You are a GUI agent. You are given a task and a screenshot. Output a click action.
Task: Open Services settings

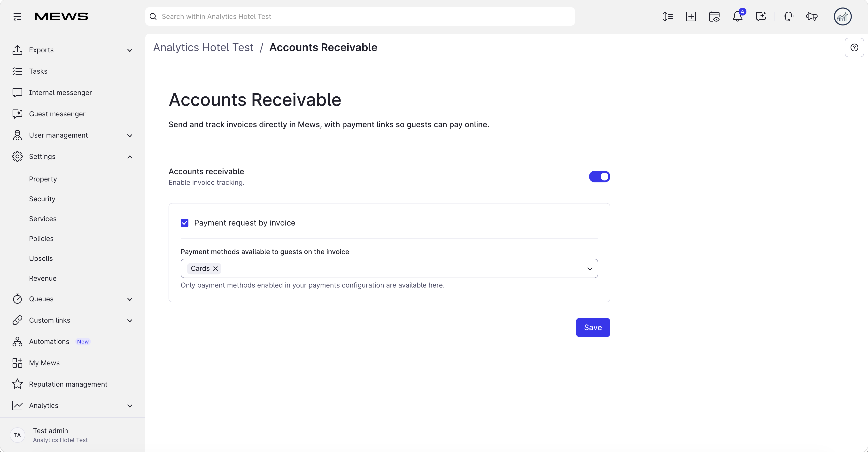pyautogui.click(x=43, y=219)
